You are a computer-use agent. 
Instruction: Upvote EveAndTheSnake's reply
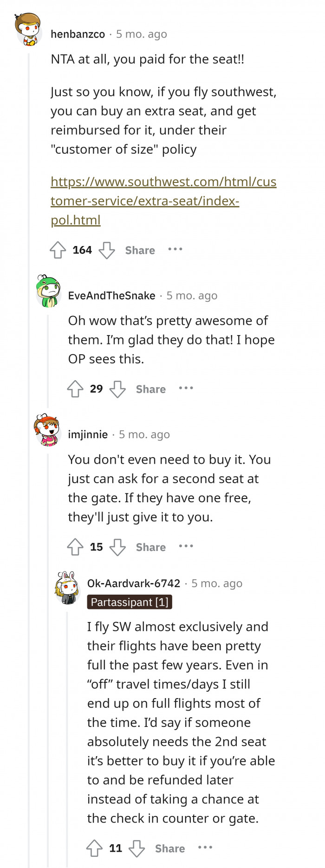75,389
